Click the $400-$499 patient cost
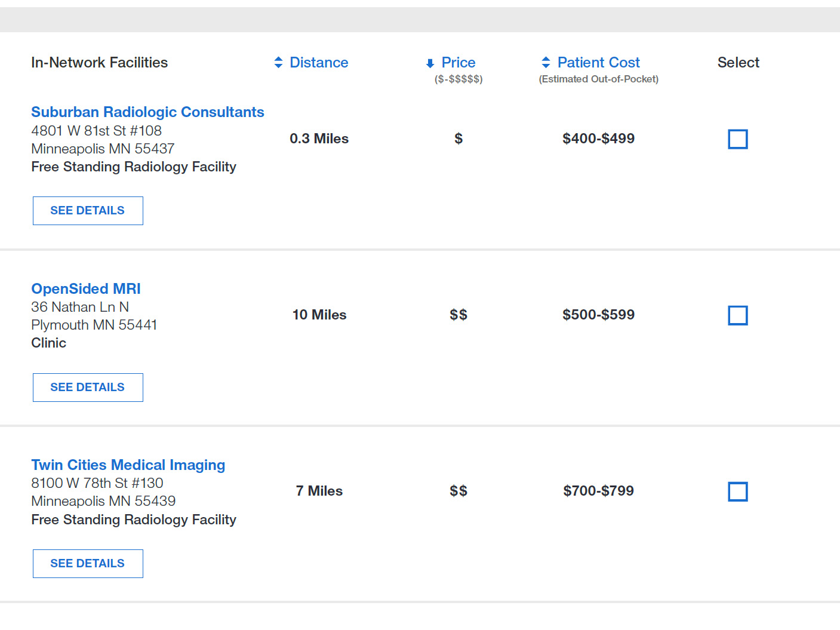 point(598,139)
